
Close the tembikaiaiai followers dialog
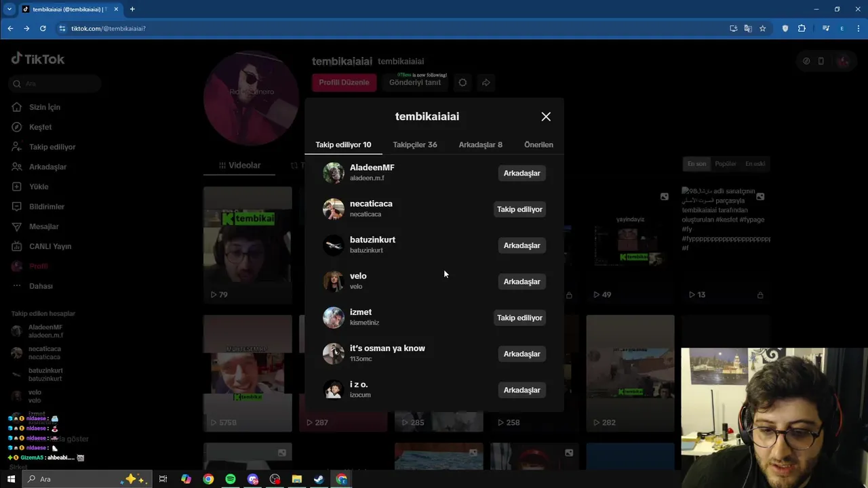[x=546, y=117]
